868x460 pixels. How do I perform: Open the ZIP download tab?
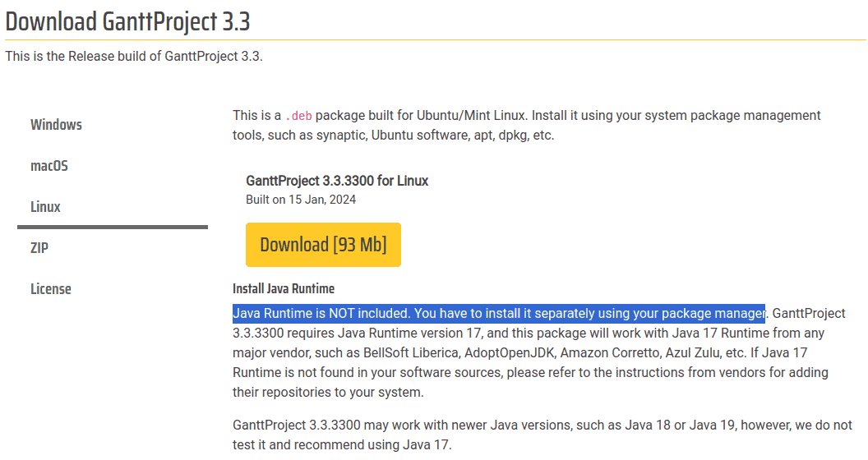tap(39, 248)
